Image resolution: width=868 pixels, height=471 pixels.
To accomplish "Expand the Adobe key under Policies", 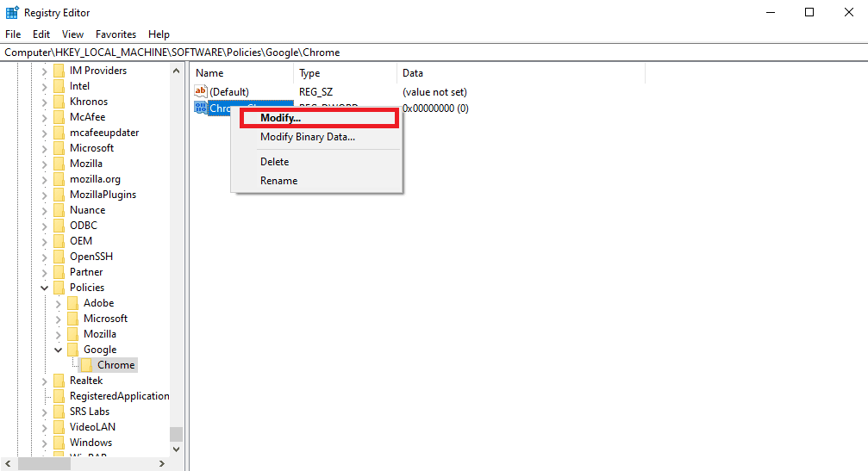I will click(58, 303).
